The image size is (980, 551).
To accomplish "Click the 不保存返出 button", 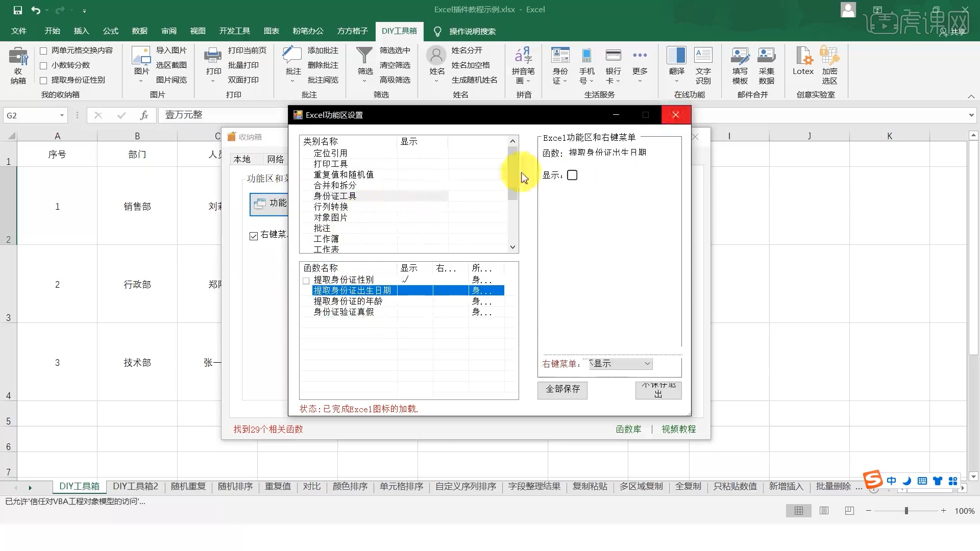I will pos(658,390).
